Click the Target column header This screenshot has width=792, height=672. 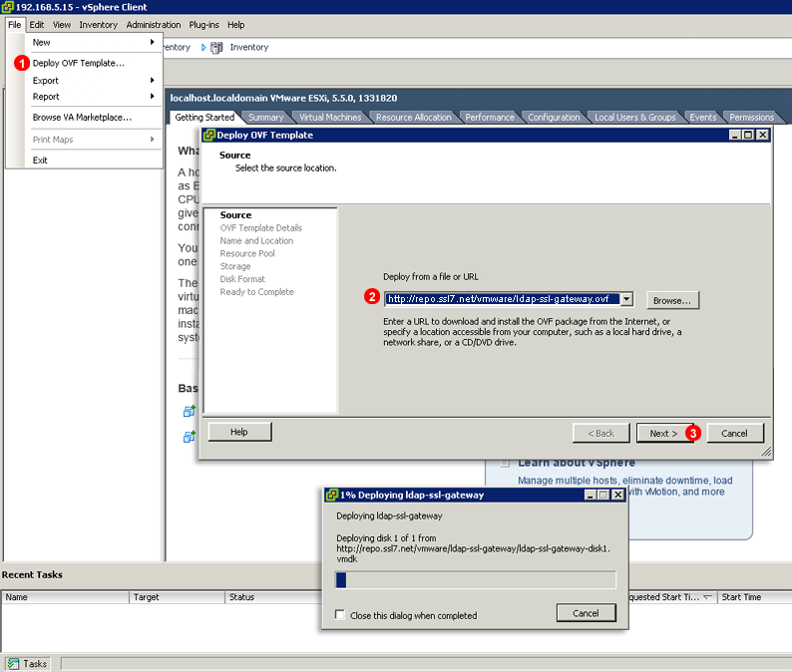click(177, 597)
